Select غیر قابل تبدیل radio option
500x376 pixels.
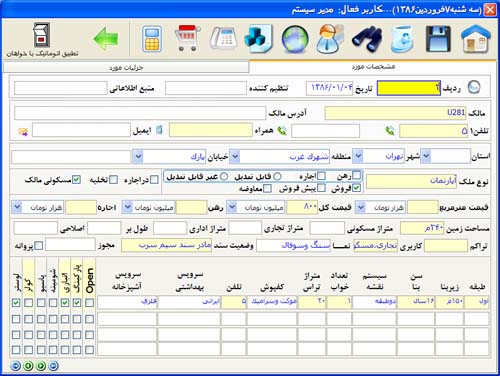pyautogui.click(x=224, y=177)
